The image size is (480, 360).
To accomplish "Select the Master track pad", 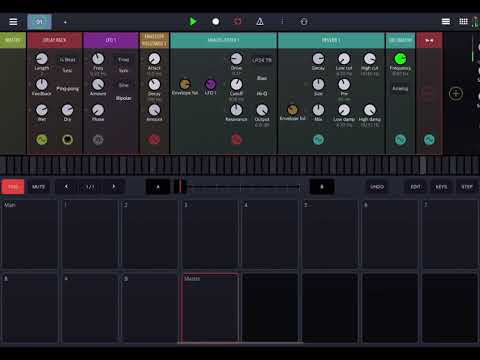I will (210, 308).
